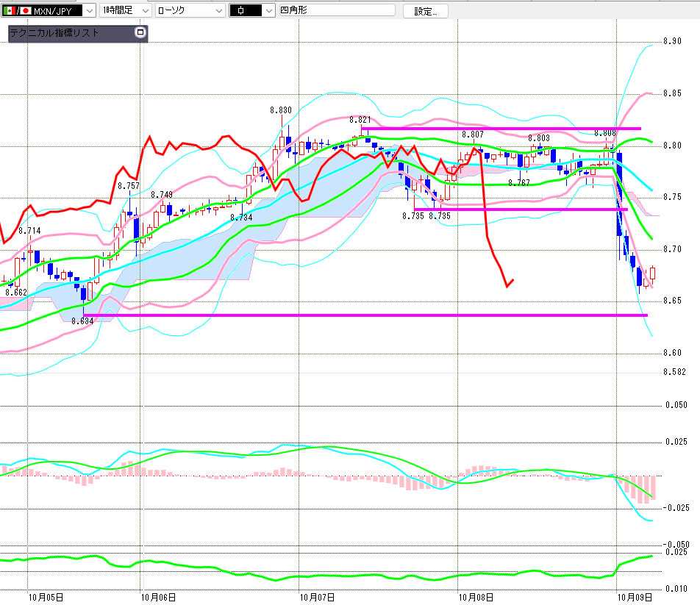Click the 10月05日 date label
The height and width of the screenshot is (605, 700).
[46, 598]
